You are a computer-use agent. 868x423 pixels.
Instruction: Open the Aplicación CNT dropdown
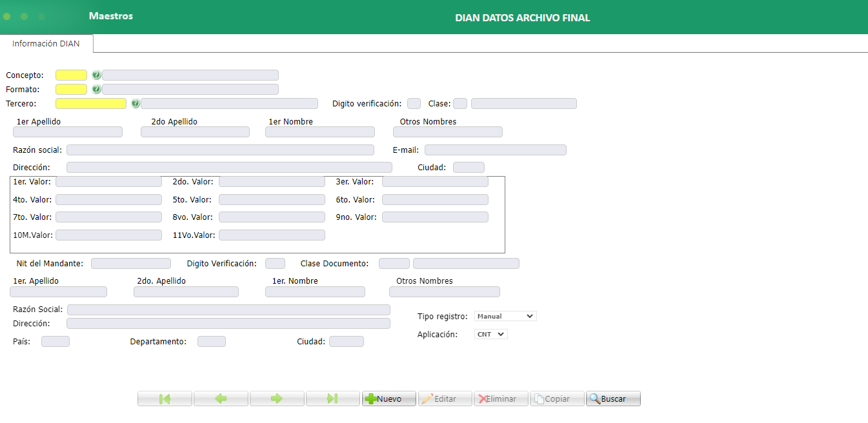(491, 334)
